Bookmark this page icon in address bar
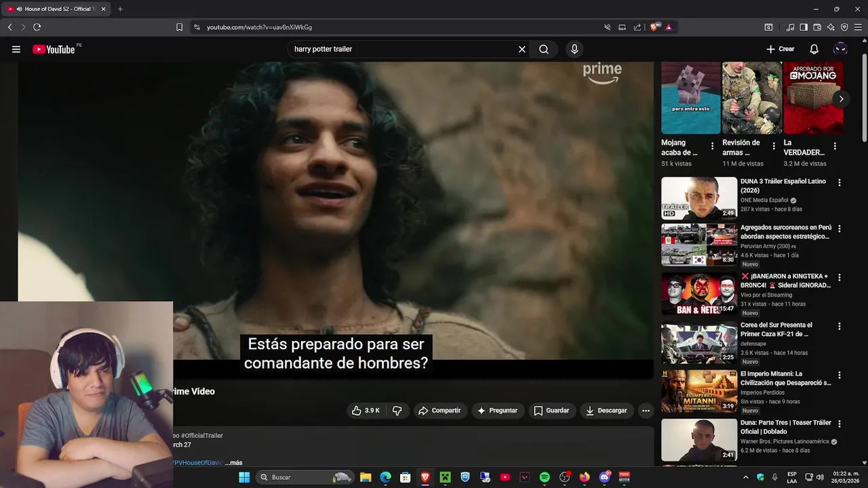Screen dimensions: 868x488 pyautogui.click(x=179, y=27)
